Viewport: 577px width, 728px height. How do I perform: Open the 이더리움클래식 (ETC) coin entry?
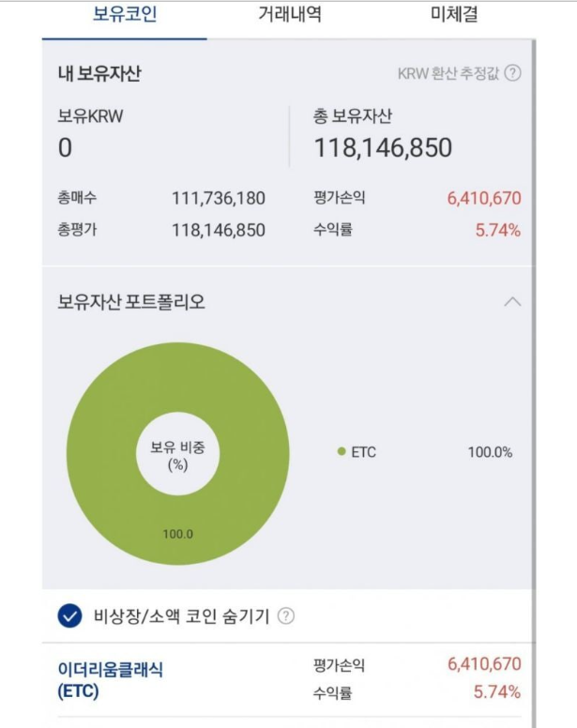(110, 680)
